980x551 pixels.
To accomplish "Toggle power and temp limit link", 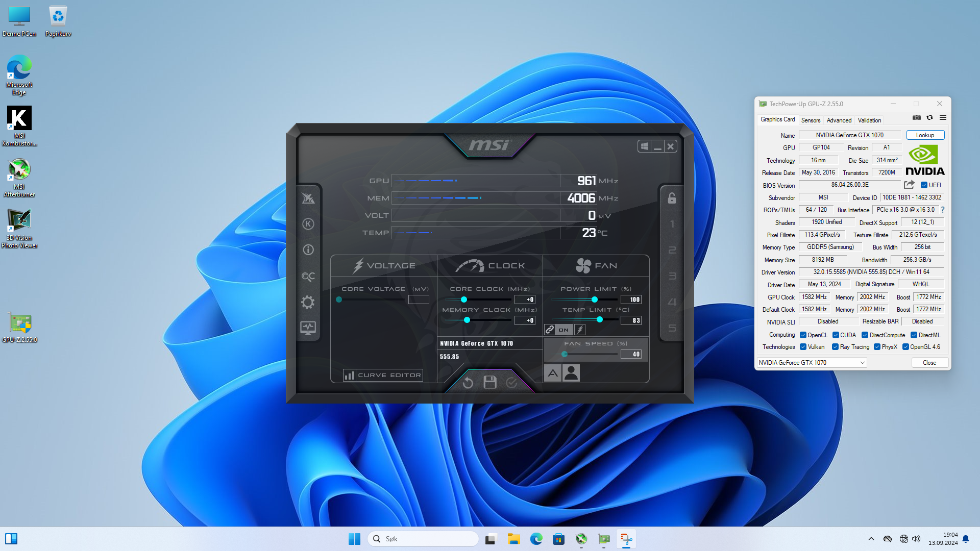I will 549,330.
